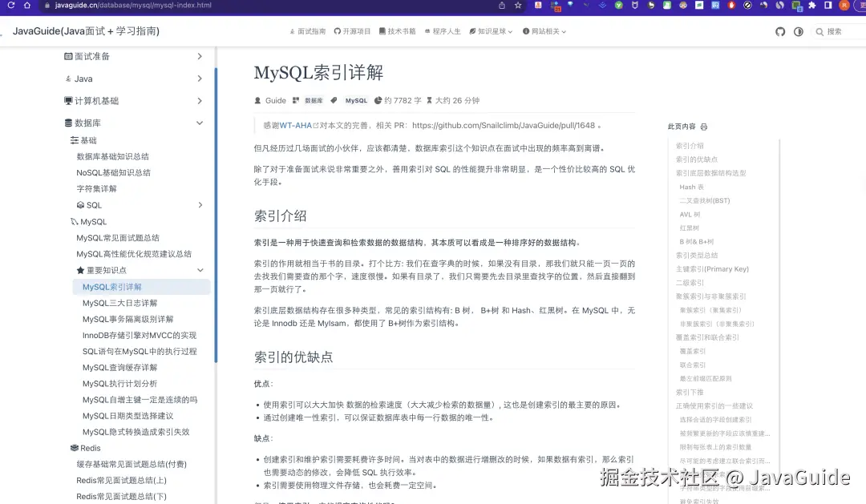
Task: Click the search field 搜索
Action: coord(840,31)
